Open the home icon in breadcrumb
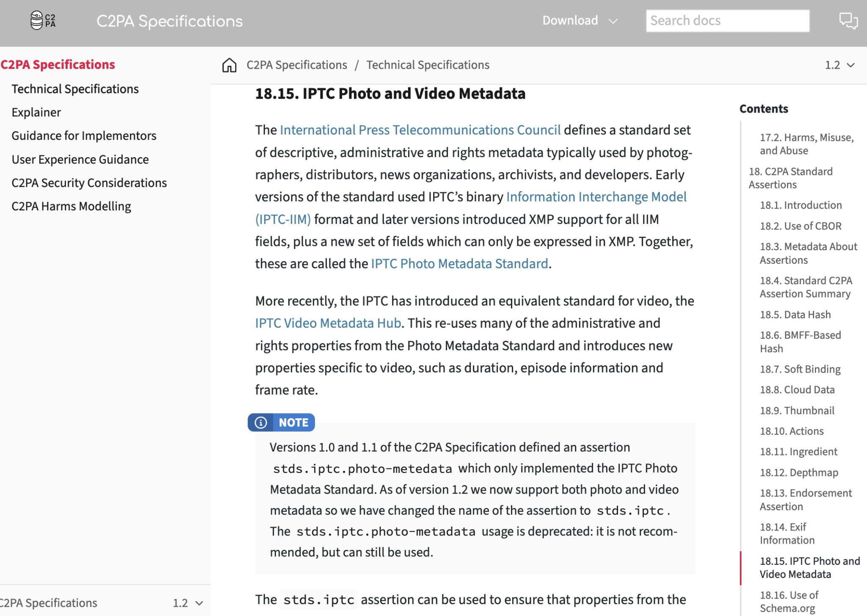Viewport: 867px width, 616px height. click(x=229, y=65)
